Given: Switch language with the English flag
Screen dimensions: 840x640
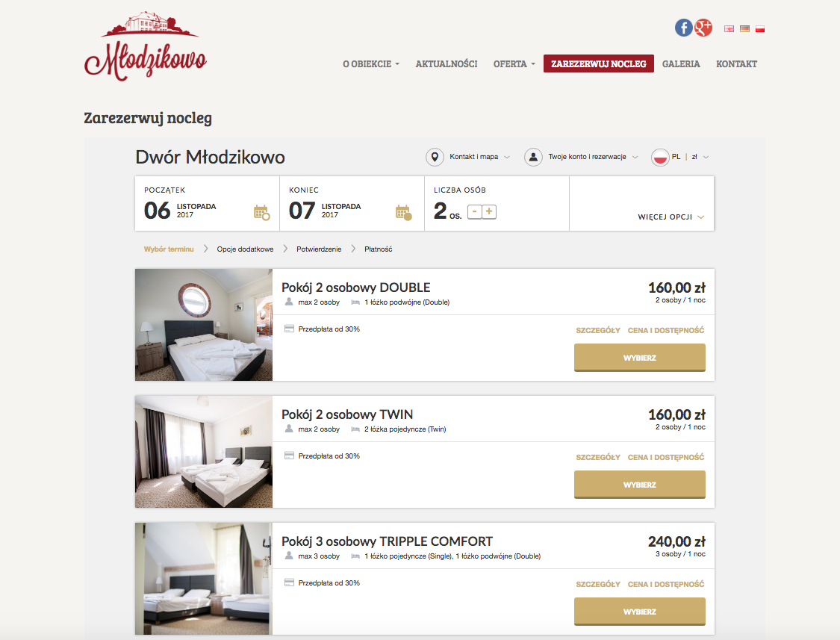Looking at the screenshot, I should [729, 29].
